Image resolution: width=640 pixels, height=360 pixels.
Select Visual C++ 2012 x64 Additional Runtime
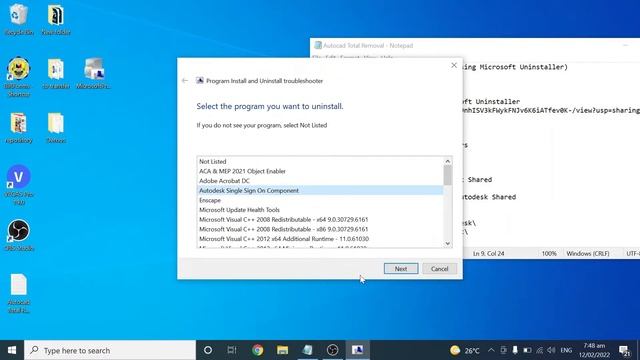[320, 239]
